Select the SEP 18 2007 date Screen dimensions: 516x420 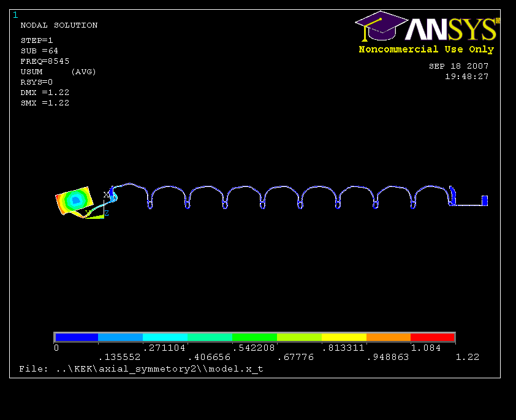pyautogui.click(x=459, y=66)
